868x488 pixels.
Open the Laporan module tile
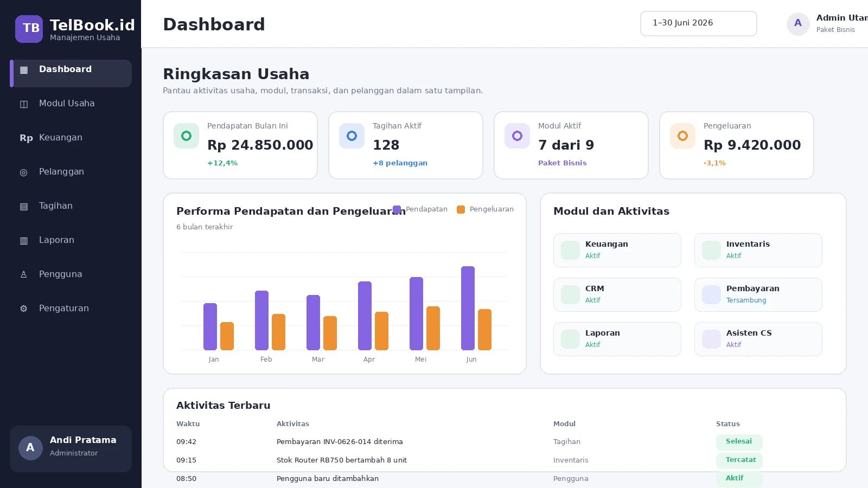(x=617, y=339)
